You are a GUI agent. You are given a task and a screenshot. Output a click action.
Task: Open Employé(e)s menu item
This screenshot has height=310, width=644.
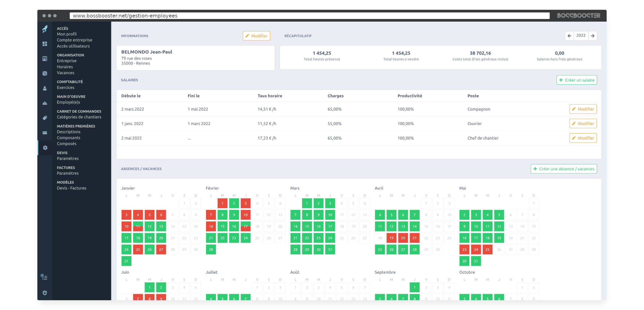68,102
